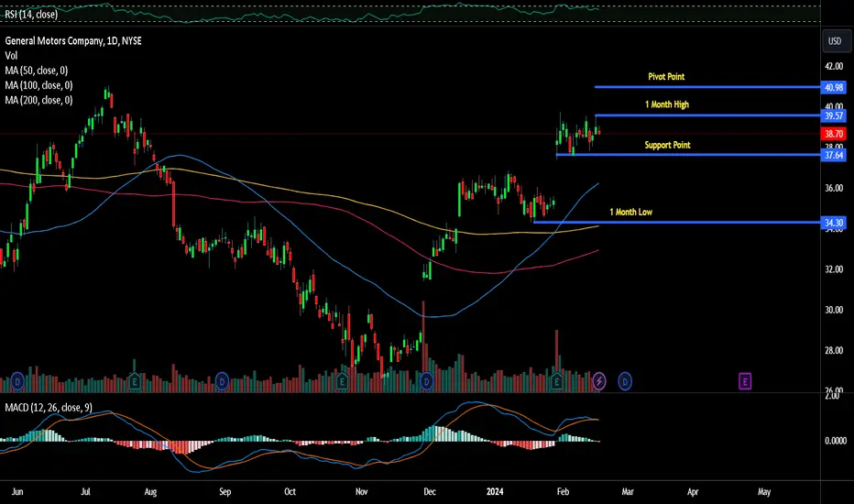This screenshot has width=854, height=504.
Task: Open the earnings 'E' marker in late October
Action: point(342,381)
